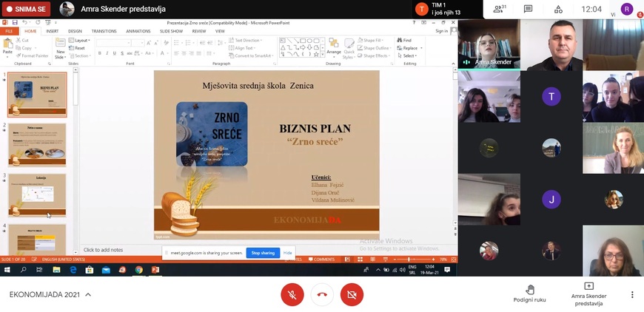644x312 pixels.
Task: Click the Replace button
Action: point(407,48)
